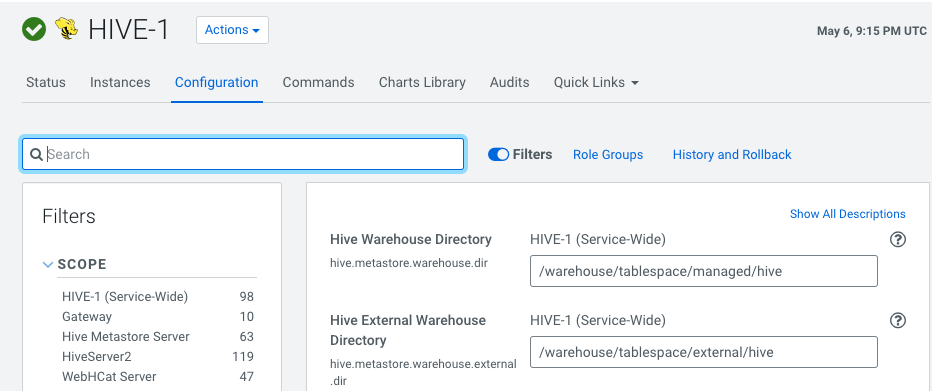Open History and Rollback
This screenshot has width=932, height=391.
(x=732, y=154)
